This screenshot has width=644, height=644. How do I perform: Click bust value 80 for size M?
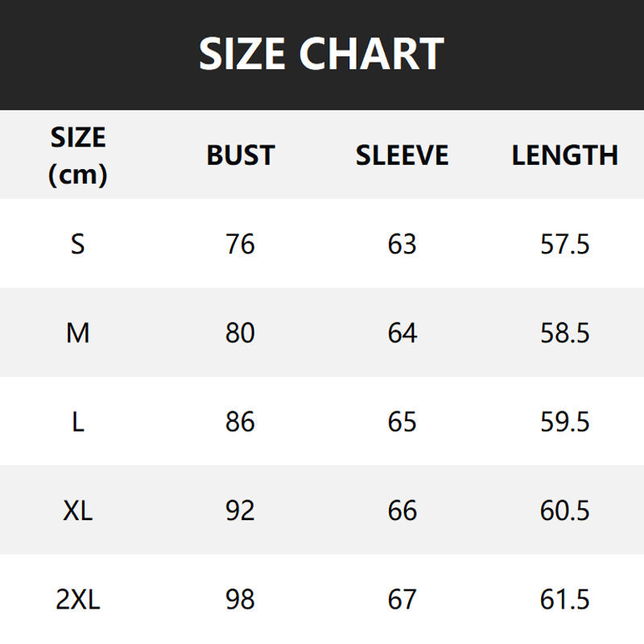point(241,332)
